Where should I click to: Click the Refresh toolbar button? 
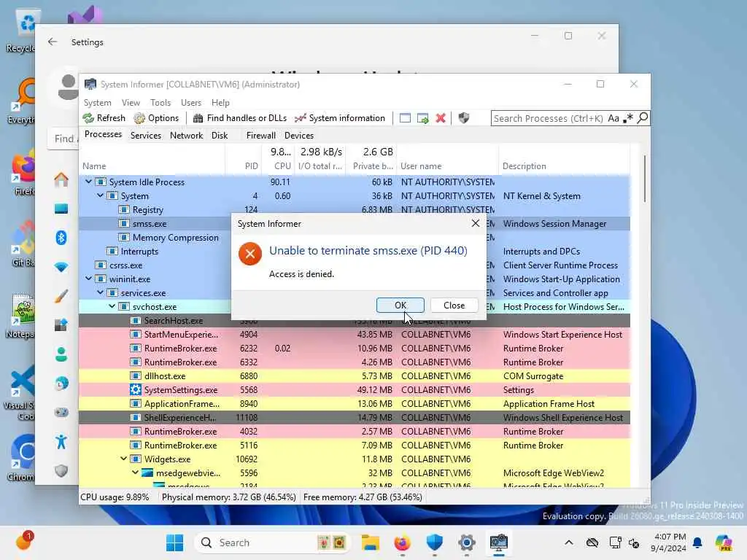pos(104,118)
